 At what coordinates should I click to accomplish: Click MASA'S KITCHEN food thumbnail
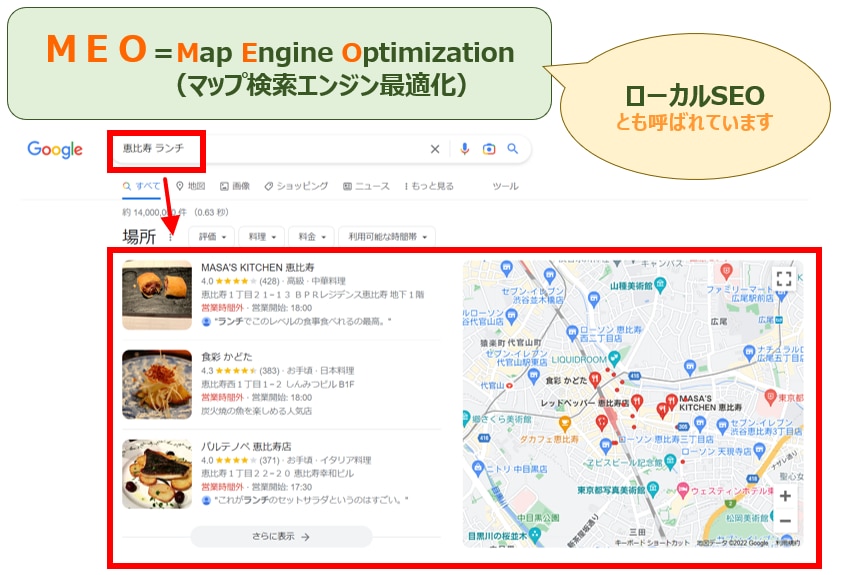coord(157,295)
